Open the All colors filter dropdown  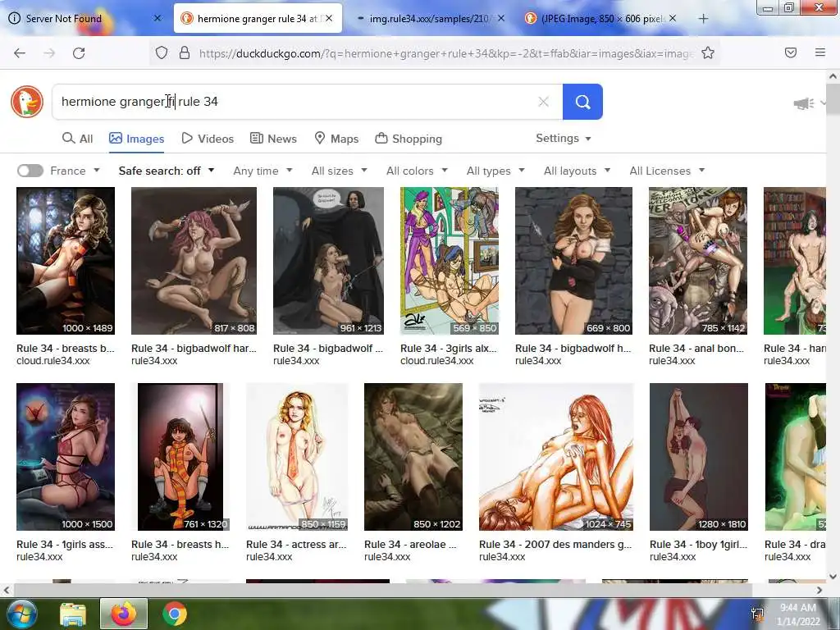[417, 171]
